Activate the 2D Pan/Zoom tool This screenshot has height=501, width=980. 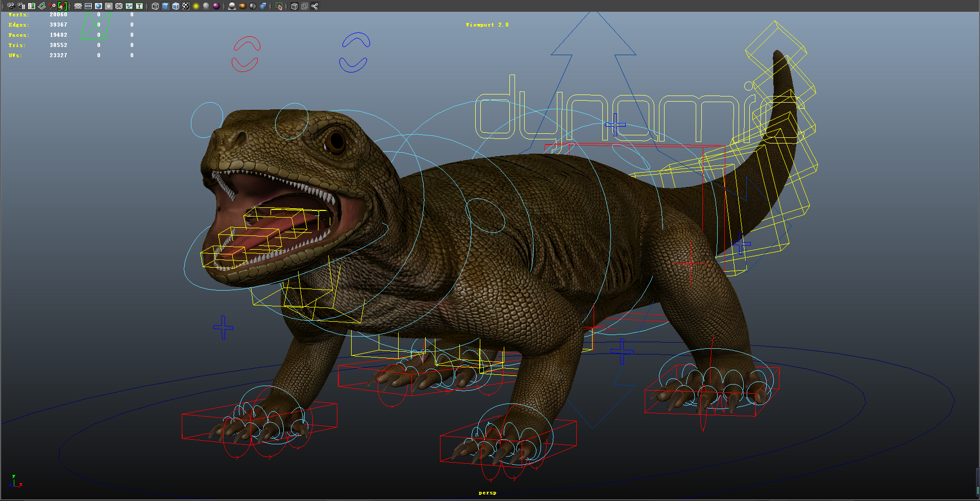pos(51,6)
